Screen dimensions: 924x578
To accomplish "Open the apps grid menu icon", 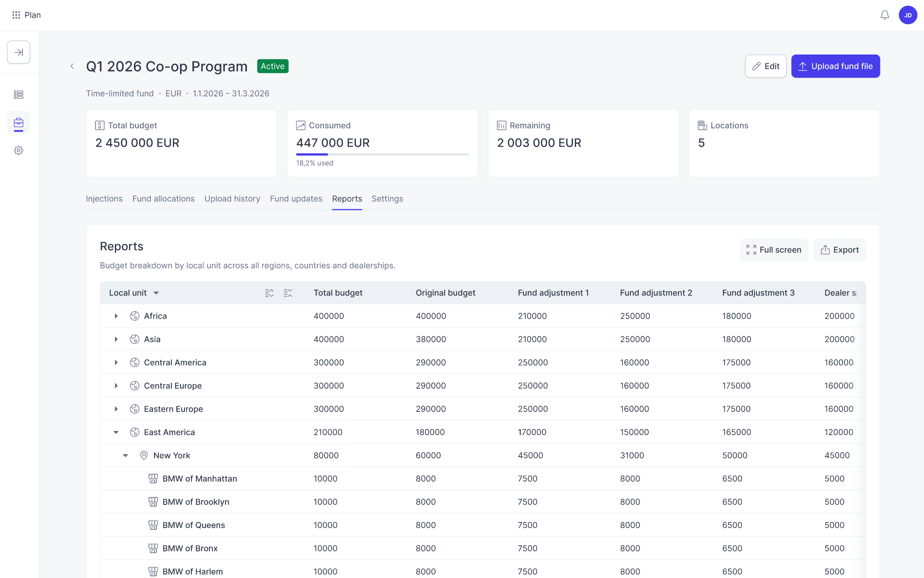I will pos(16,15).
